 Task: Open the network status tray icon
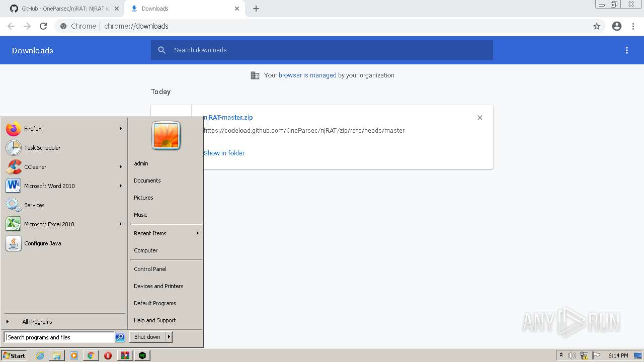(584, 355)
